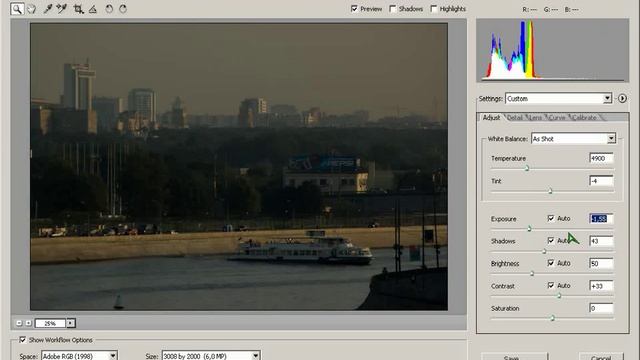Switch to the Calibrate tab
This screenshot has height=360, width=640.
(584, 118)
